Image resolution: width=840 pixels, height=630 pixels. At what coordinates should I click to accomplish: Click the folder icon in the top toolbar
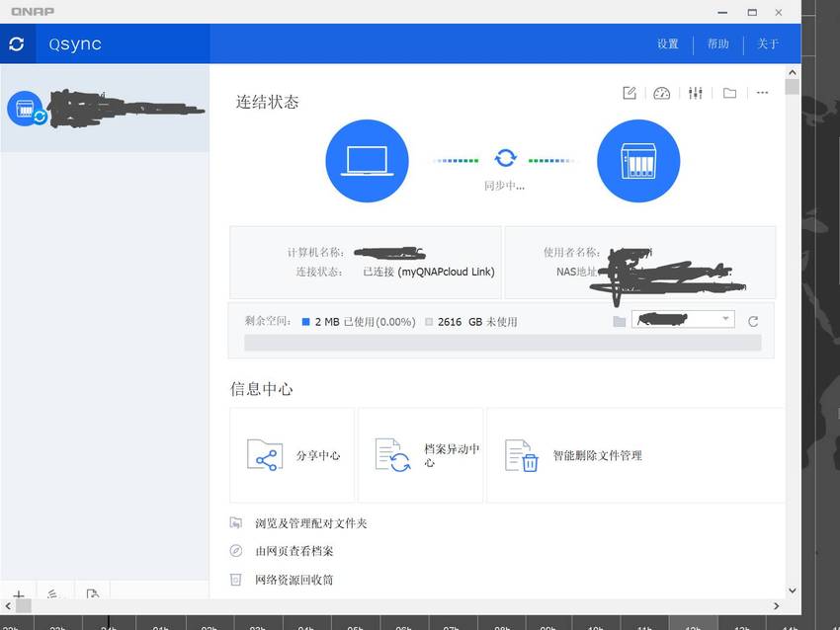[x=729, y=93]
